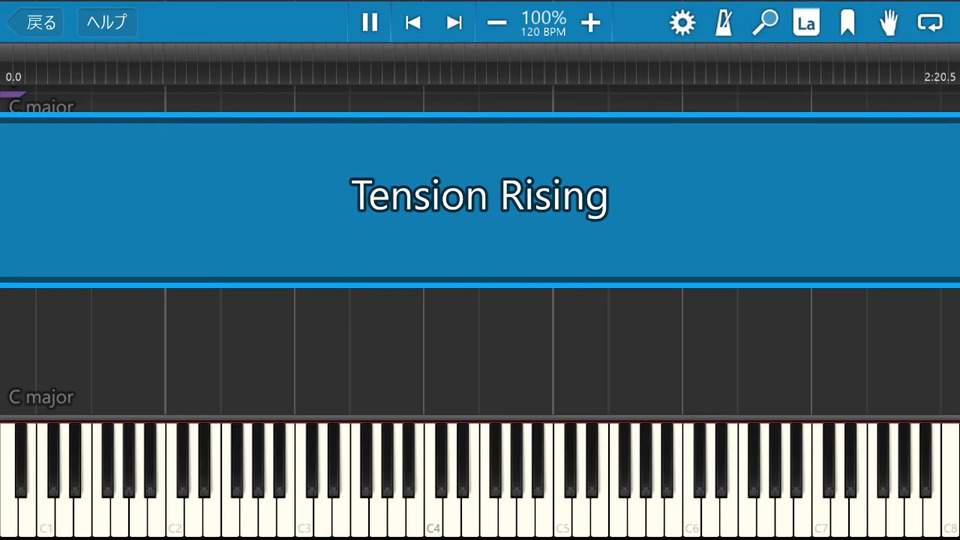
Task: Open the hand selection options
Action: point(888,23)
